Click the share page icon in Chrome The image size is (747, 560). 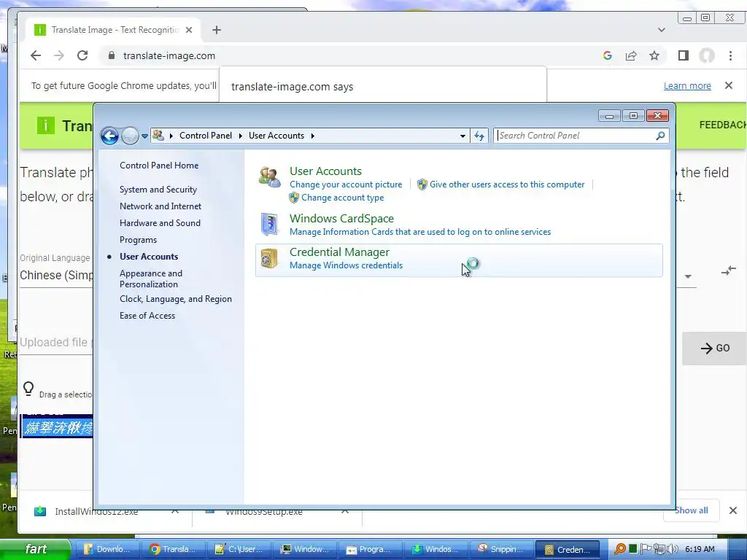pyautogui.click(x=631, y=55)
